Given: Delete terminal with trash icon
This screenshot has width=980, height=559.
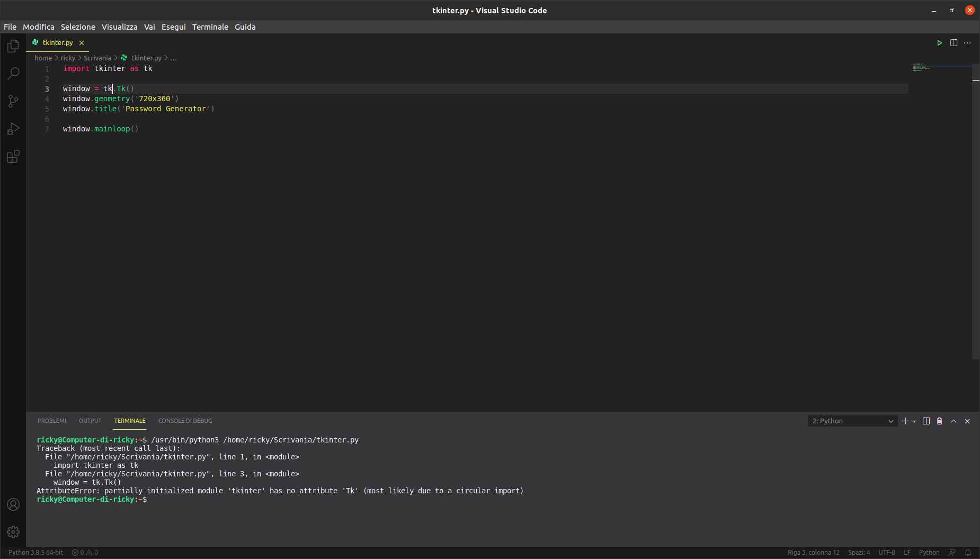Looking at the screenshot, I should [x=940, y=421].
